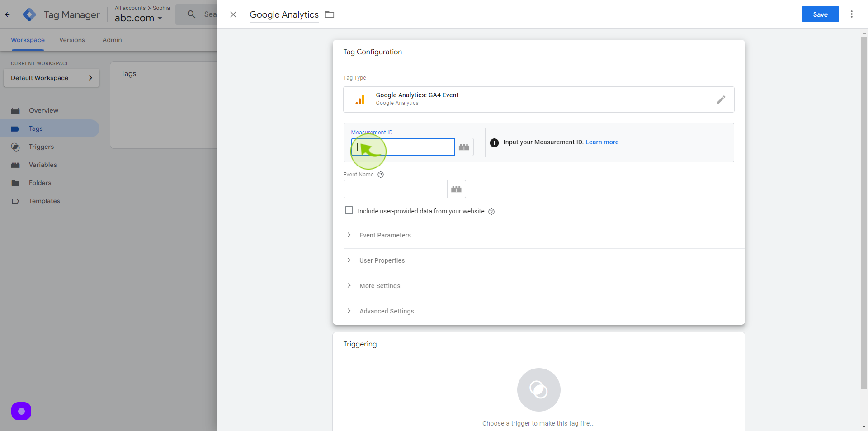This screenshot has height=431, width=868.
Task: Expand the Event Parameters section
Action: click(544, 236)
